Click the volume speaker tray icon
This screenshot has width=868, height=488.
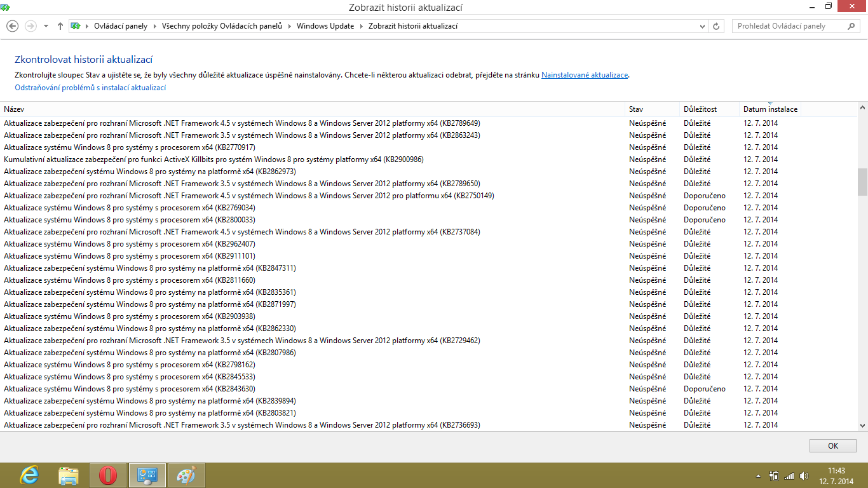pyautogui.click(x=804, y=475)
